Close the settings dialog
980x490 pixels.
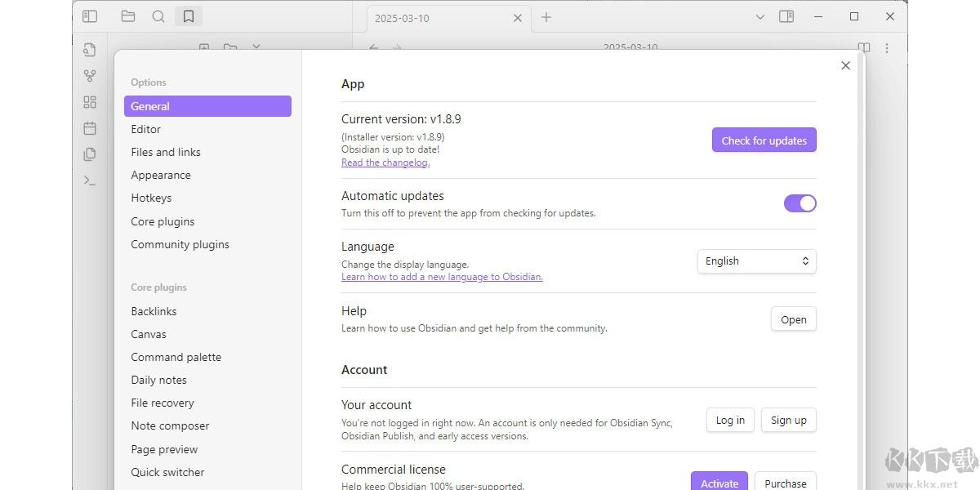845,65
